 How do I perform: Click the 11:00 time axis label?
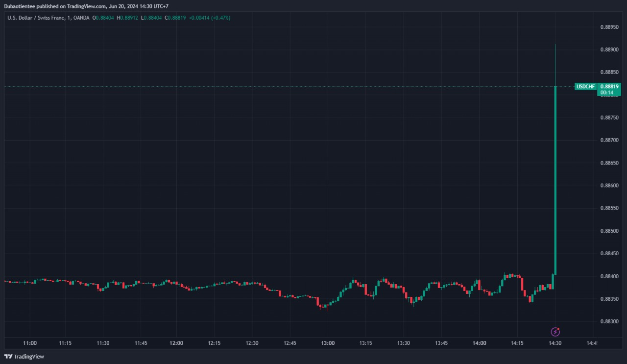click(x=30, y=343)
